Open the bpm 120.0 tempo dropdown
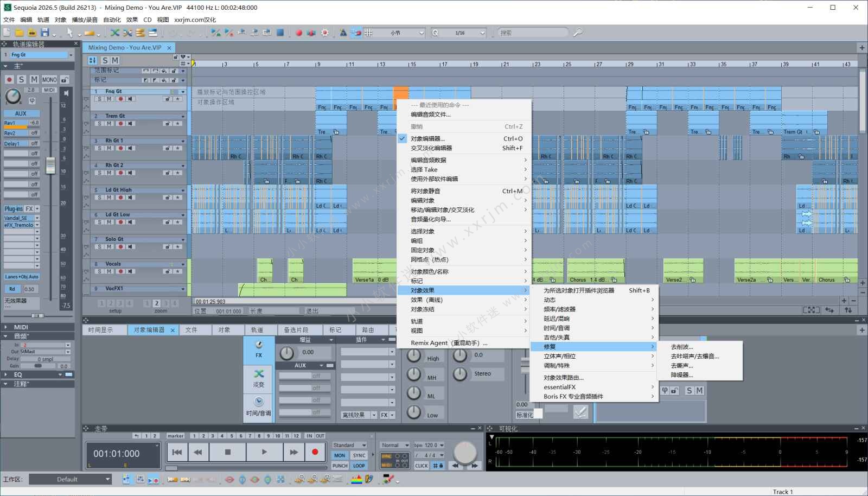The width and height of the screenshot is (868, 496). [429, 445]
